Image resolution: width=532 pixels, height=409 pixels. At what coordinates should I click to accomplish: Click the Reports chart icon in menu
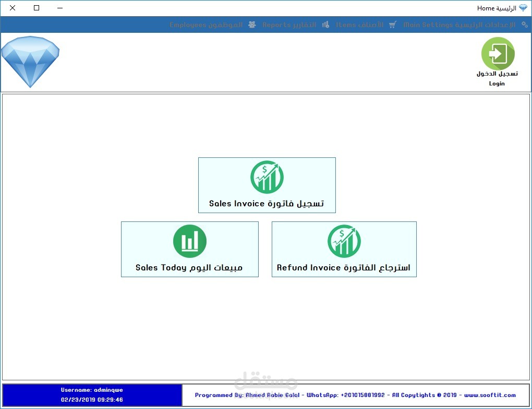(325, 24)
